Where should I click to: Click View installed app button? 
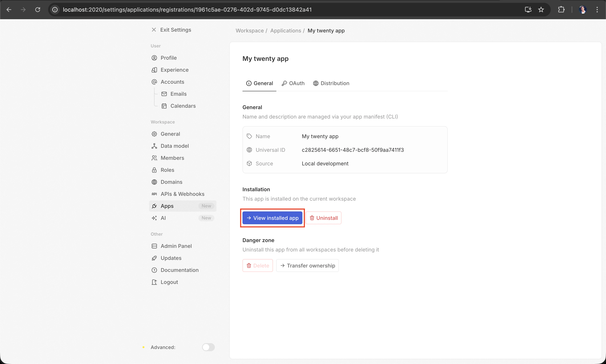[272, 218]
